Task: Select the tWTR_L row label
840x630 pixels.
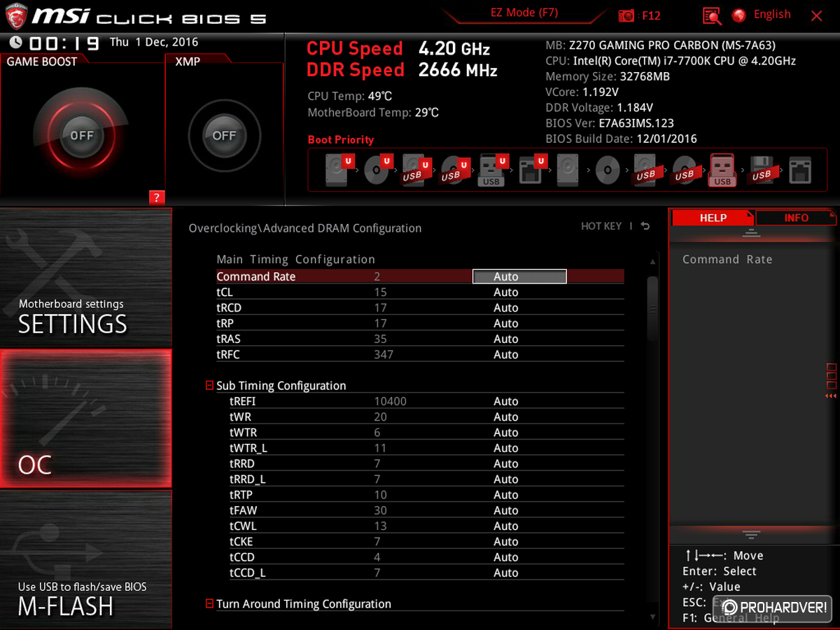Action: click(248, 448)
